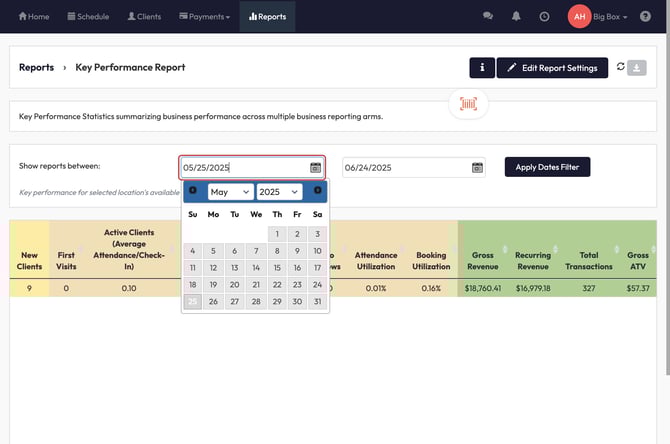Viewport: 670px width, 444px height.
Task: Open the Clients page from the navbar
Action: pos(144,17)
